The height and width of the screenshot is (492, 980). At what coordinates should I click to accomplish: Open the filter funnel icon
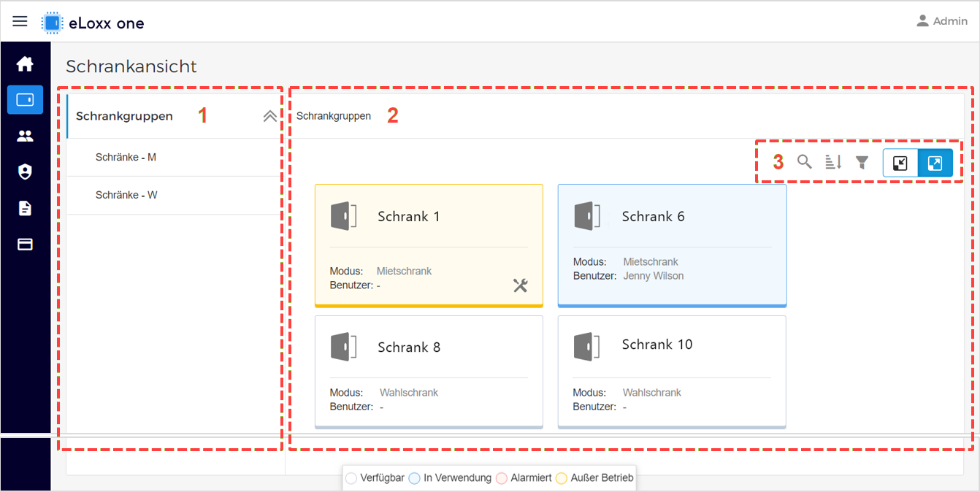coord(862,162)
